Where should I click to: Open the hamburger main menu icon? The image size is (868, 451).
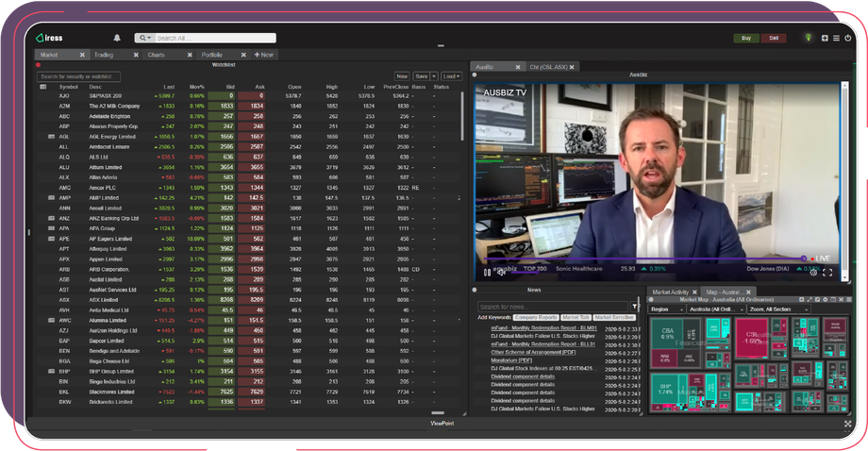tap(836, 38)
